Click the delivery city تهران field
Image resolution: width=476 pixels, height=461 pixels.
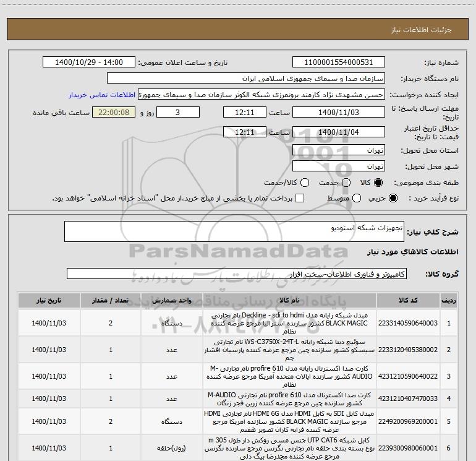(x=339, y=166)
